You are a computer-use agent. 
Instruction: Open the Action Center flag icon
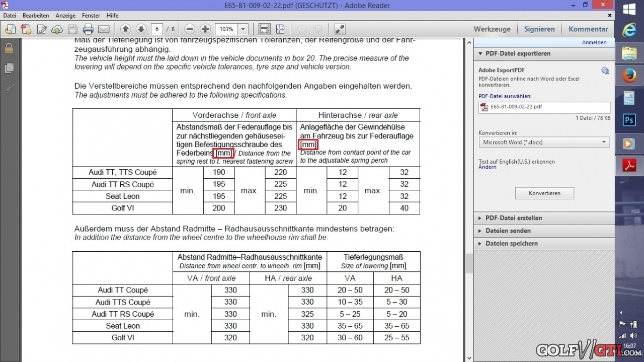[622, 324]
